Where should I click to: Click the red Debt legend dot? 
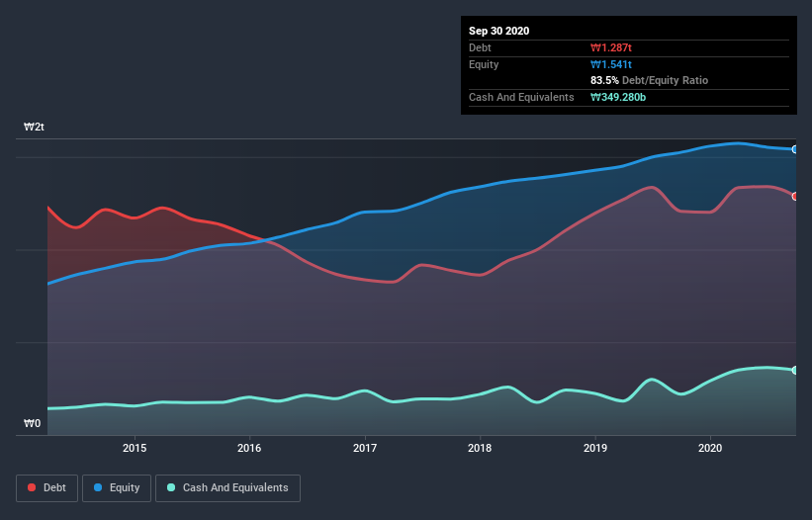coord(32,487)
